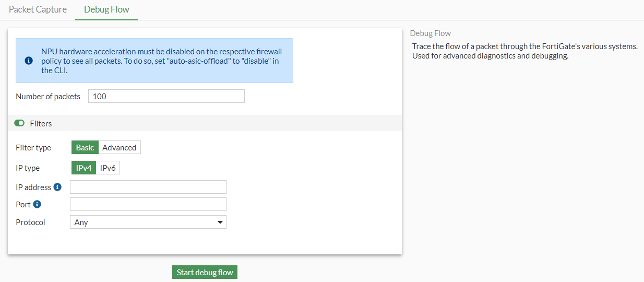Click the Number of packets label

point(48,97)
